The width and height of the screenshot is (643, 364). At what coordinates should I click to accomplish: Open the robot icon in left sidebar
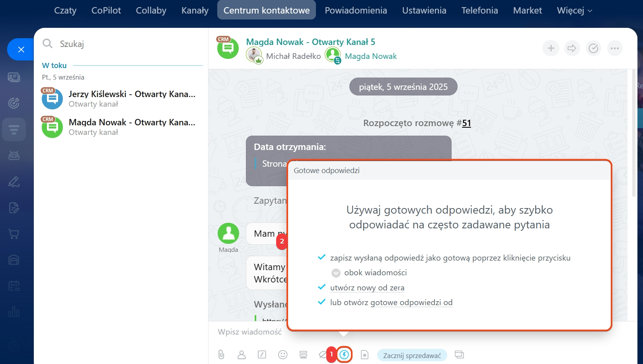click(14, 156)
